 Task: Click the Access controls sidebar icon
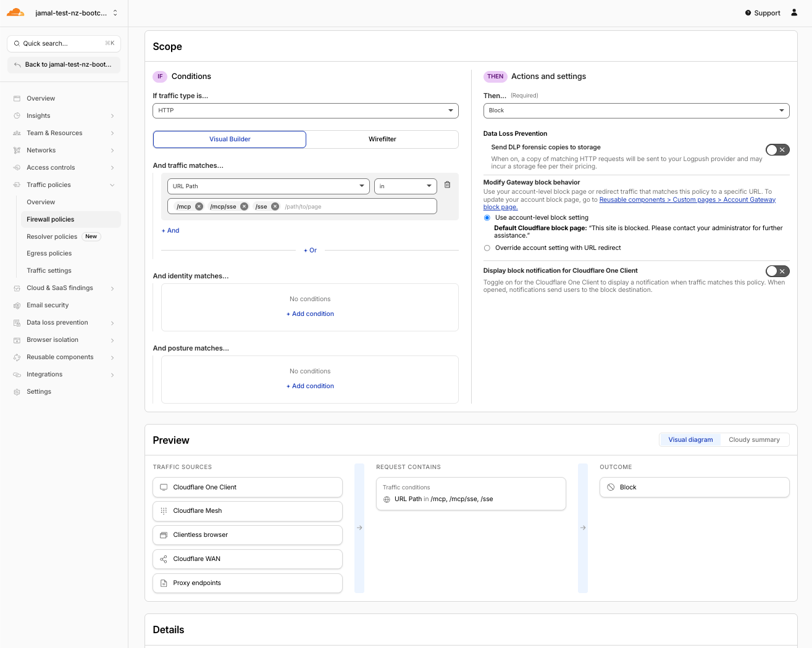click(x=17, y=167)
